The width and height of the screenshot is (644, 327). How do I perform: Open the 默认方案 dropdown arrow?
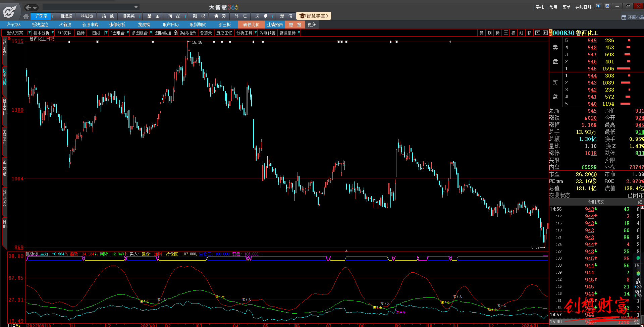29,33
